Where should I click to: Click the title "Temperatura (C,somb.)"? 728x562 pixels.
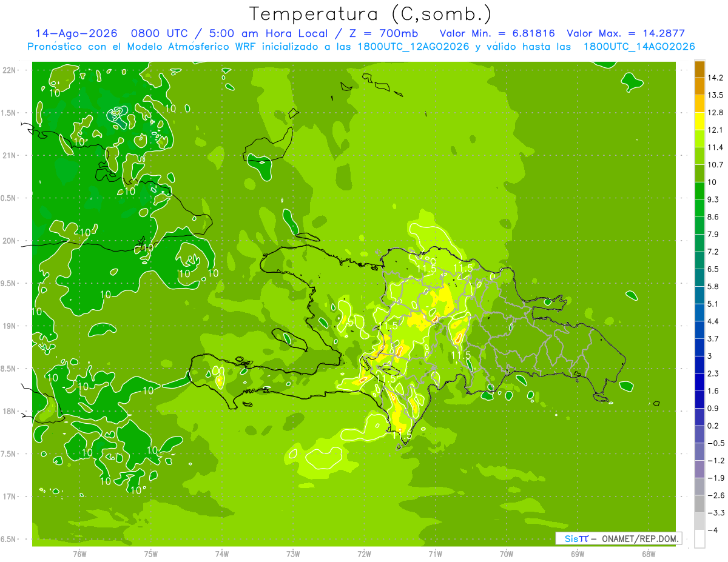coord(370,14)
